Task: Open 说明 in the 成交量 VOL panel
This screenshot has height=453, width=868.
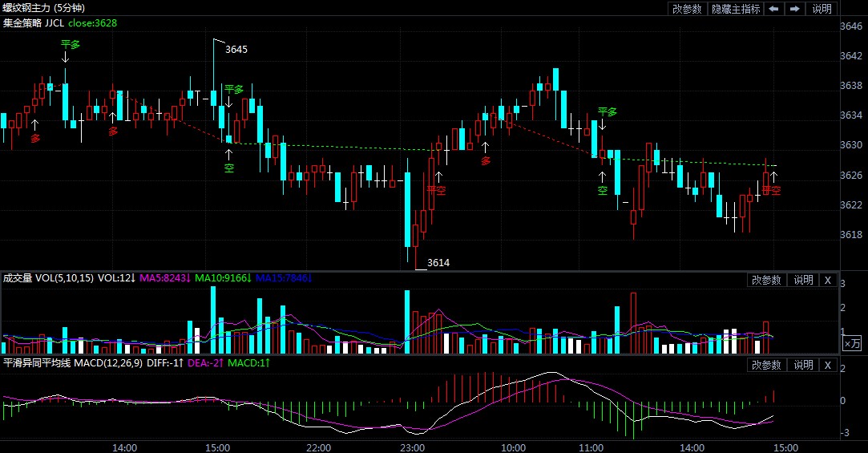Action: (x=803, y=280)
